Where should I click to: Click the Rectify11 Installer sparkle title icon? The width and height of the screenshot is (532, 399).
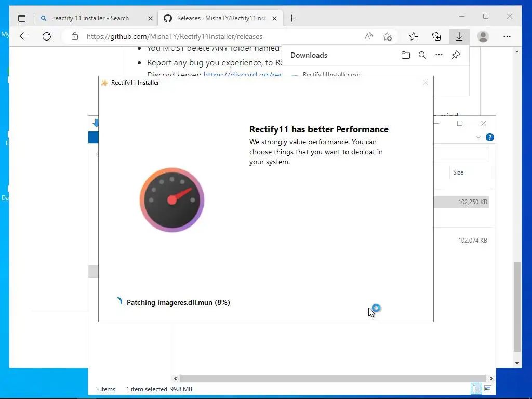pyautogui.click(x=104, y=83)
